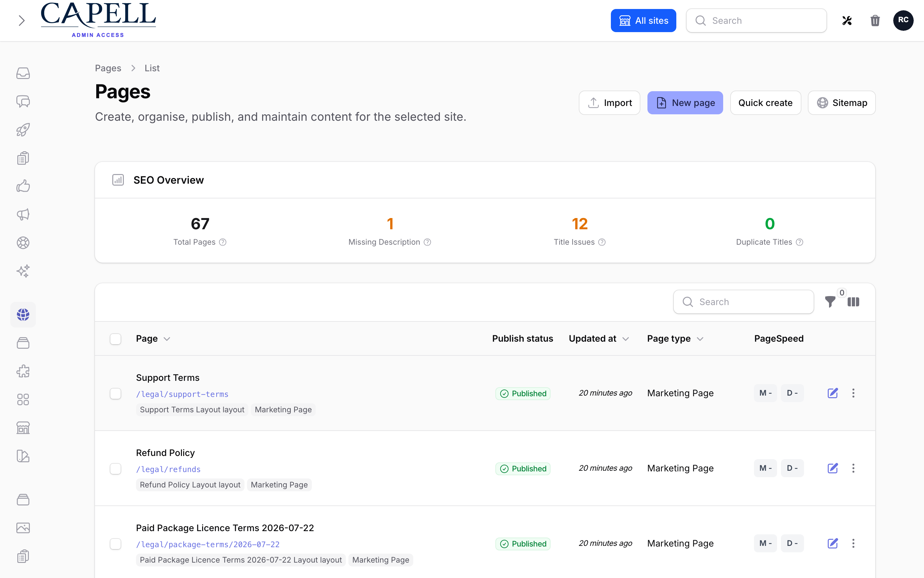Screen dimensions: 924x578
Task: Tick the Paid Package Licence Terms row checkbox
Action: click(x=115, y=544)
